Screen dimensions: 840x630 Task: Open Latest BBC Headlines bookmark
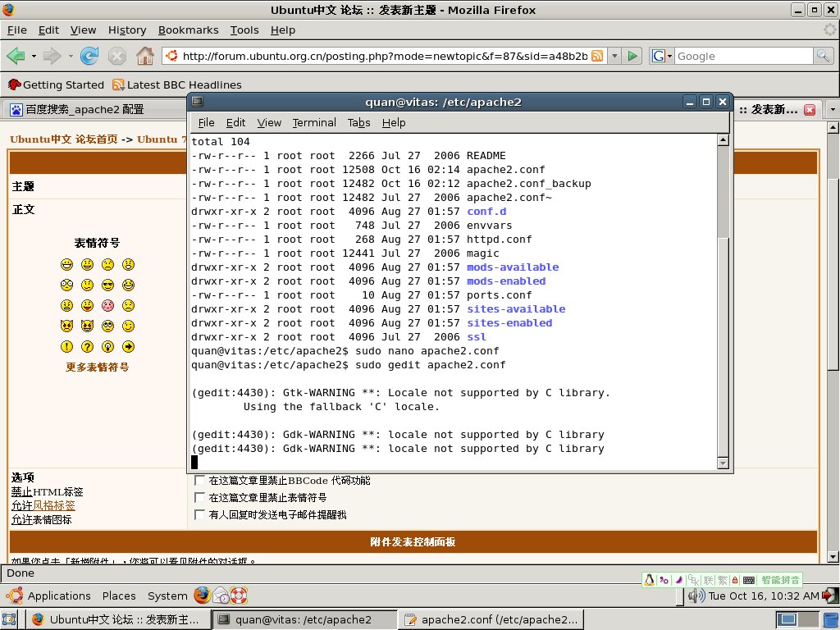point(177,84)
